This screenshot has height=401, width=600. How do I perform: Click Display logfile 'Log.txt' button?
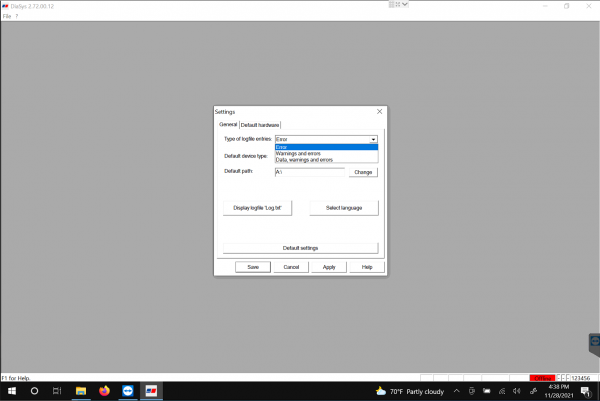click(x=257, y=208)
